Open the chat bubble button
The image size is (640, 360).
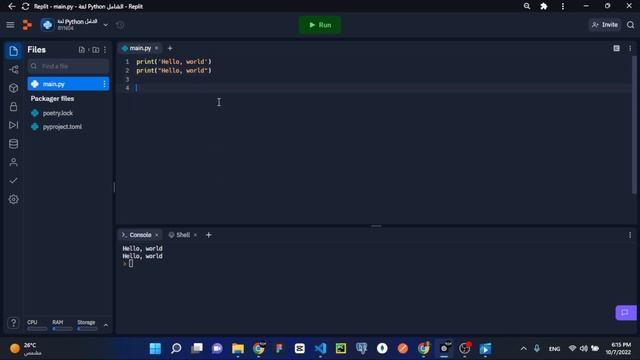click(x=626, y=313)
